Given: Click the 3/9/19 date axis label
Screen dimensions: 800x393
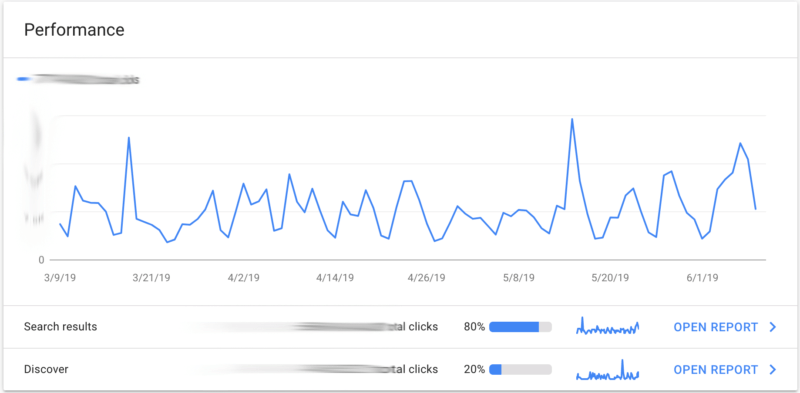Looking at the screenshot, I should [60, 278].
